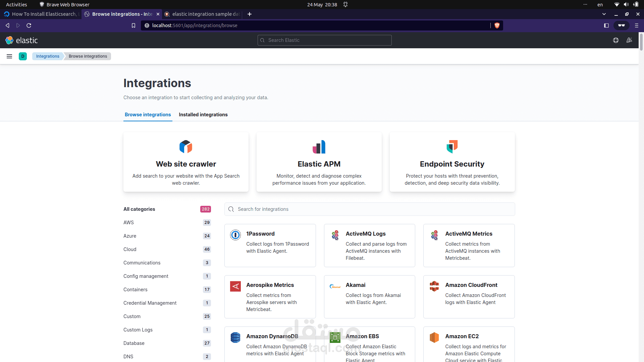Open the help menu lifebuoy icon
The width and height of the screenshot is (644, 362).
616,40
